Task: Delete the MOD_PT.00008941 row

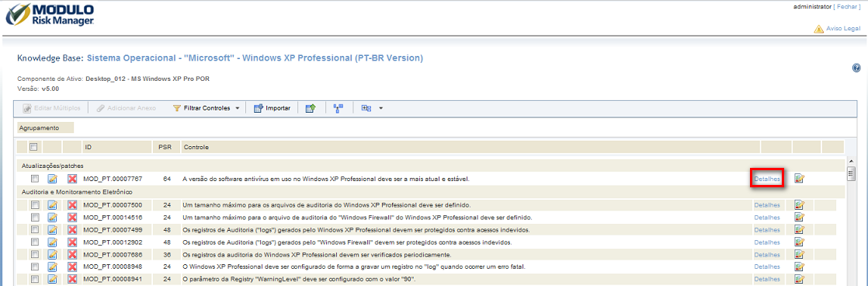Action: (x=72, y=279)
